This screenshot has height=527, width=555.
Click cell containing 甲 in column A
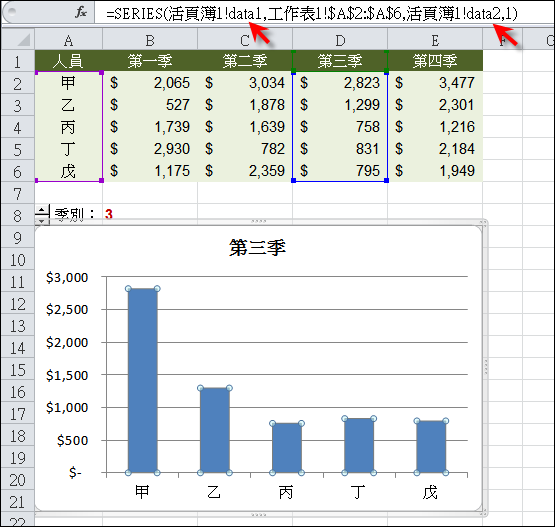click(x=69, y=83)
